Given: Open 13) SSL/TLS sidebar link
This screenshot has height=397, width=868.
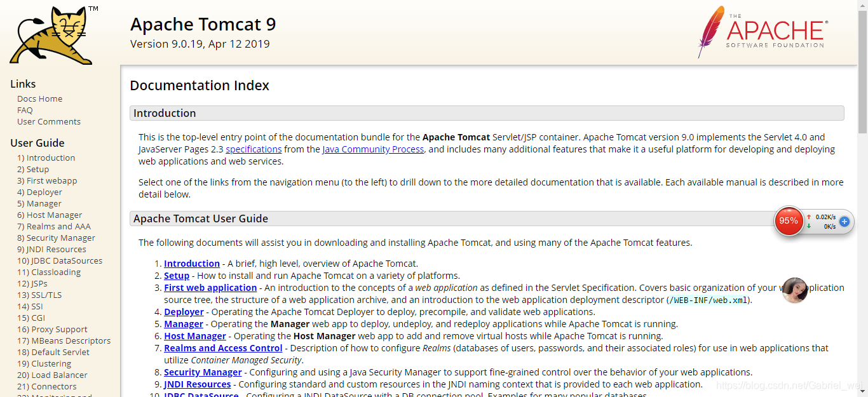Looking at the screenshot, I should (39, 295).
